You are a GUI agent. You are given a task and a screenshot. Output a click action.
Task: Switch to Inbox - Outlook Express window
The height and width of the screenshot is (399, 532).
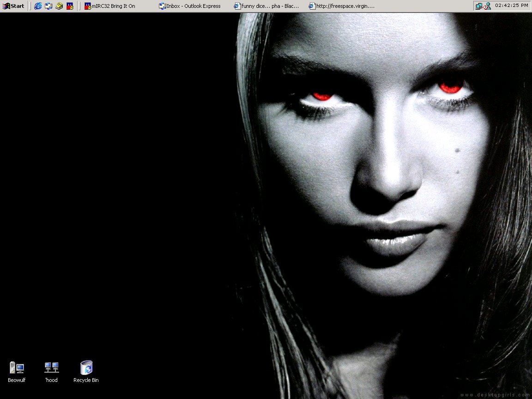coord(192,6)
